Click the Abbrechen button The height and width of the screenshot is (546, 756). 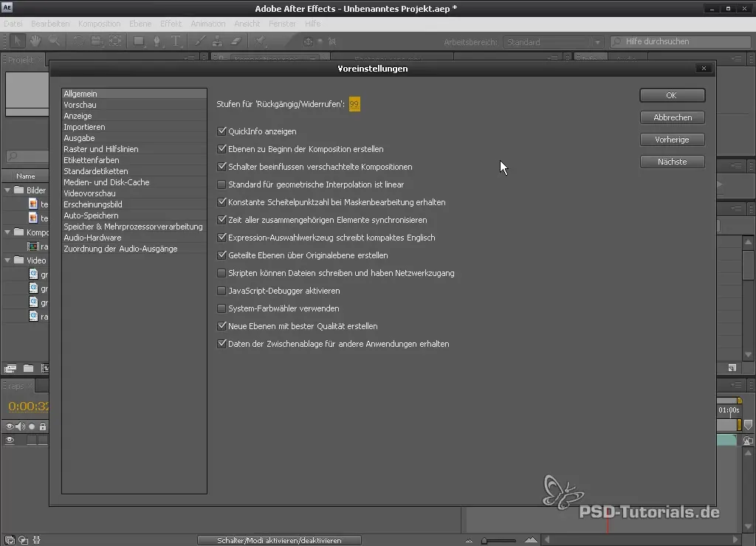pyautogui.click(x=672, y=117)
